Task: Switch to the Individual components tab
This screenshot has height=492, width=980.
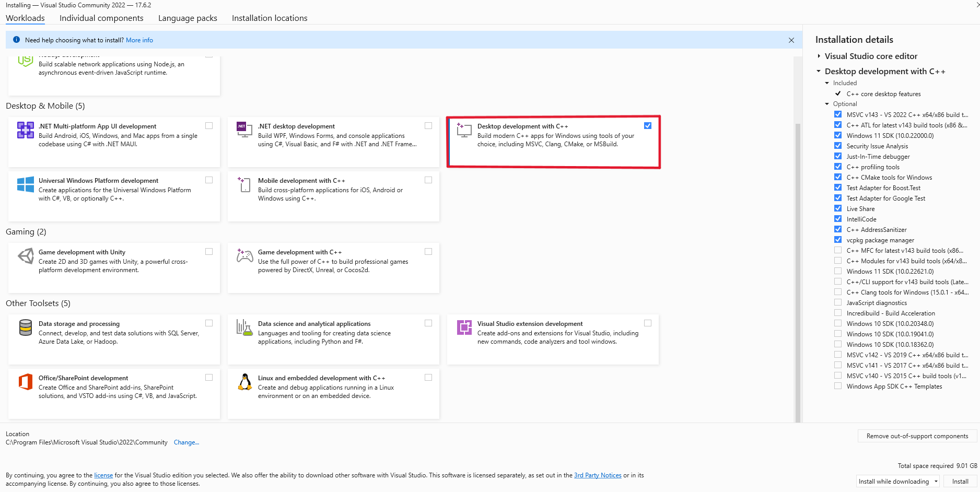Action: pos(101,18)
